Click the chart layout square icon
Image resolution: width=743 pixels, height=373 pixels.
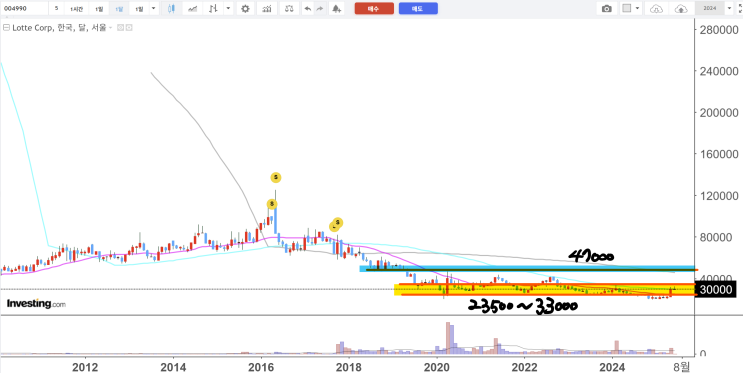[x=627, y=9]
